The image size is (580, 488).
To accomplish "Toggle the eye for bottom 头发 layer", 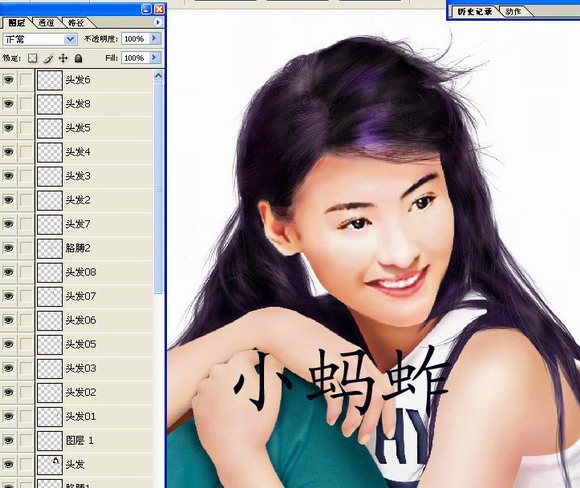I will pyautogui.click(x=9, y=464).
